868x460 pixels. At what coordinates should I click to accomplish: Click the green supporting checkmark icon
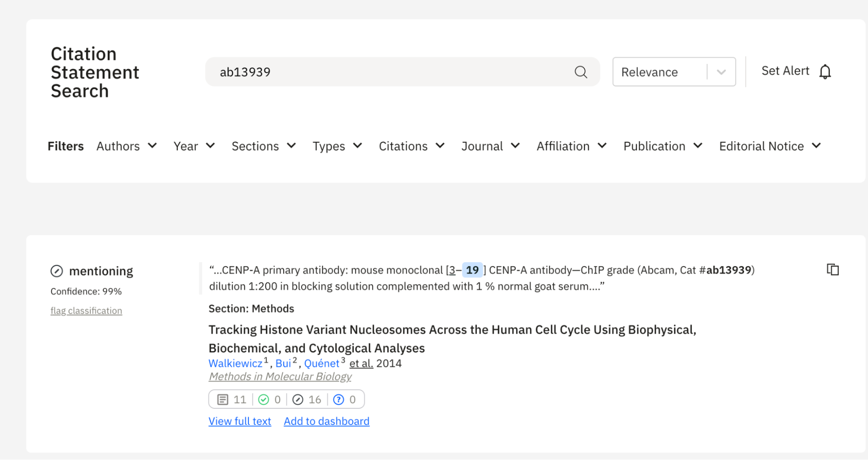pos(264,399)
